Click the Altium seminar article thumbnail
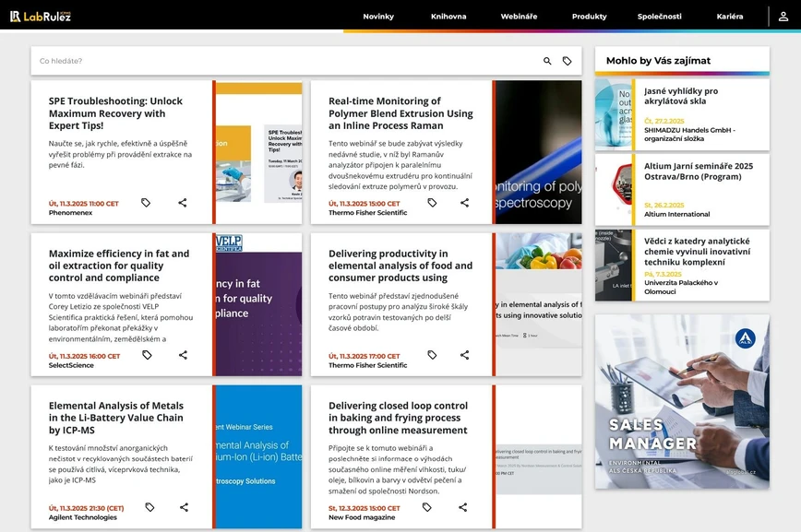 (614, 189)
